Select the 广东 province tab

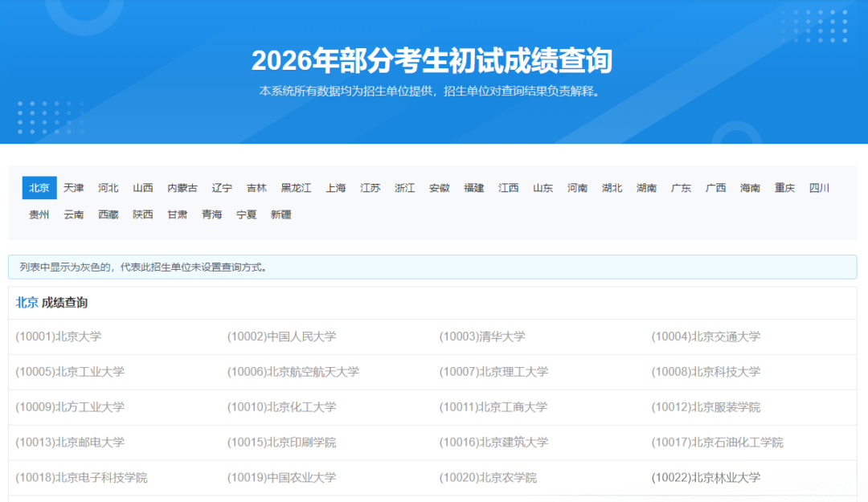point(681,187)
